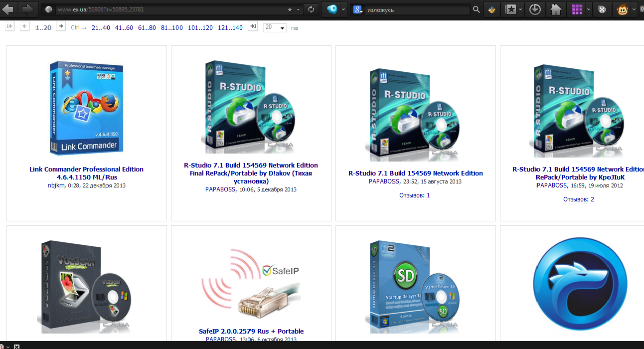Open the URL history dropdown arrow
Viewport: 644px width, 349px height.
coord(299,9)
